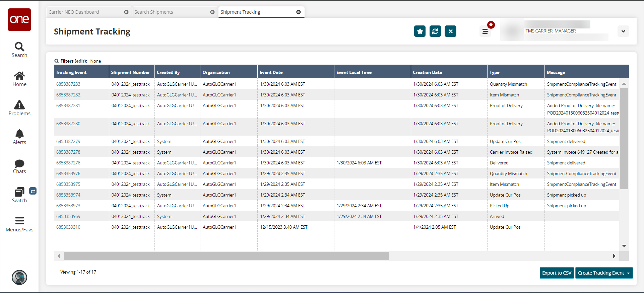The image size is (644, 293).
Task: Open tracking event 6853353974
Action: (x=68, y=195)
